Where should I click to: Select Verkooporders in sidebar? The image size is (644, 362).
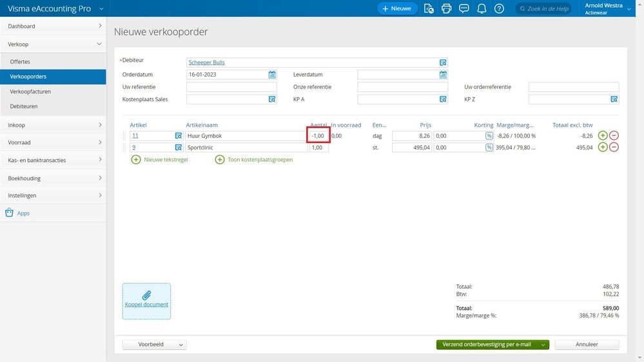click(x=53, y=77)
